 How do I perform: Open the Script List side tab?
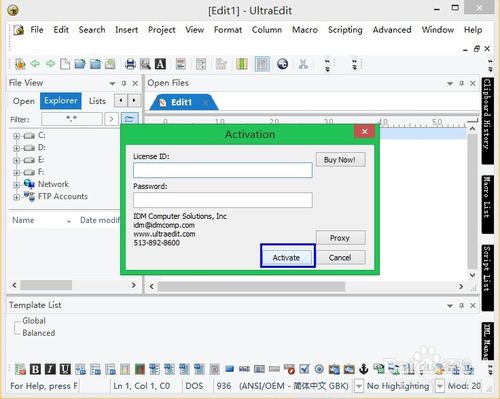click(x=488, y=278)
